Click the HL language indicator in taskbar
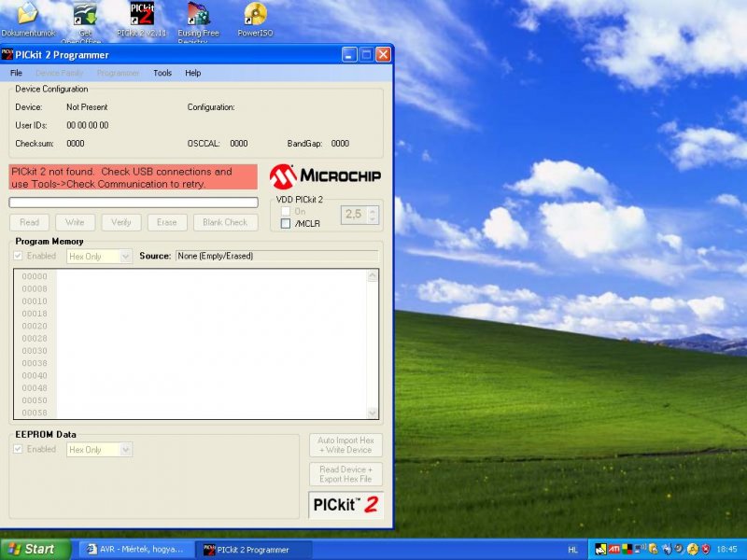 click(x=573, y=550)
